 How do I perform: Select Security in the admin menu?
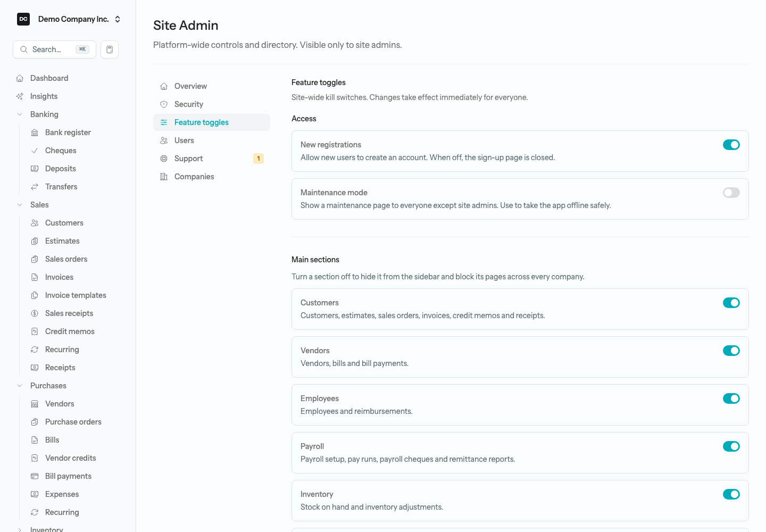[212, 104]
